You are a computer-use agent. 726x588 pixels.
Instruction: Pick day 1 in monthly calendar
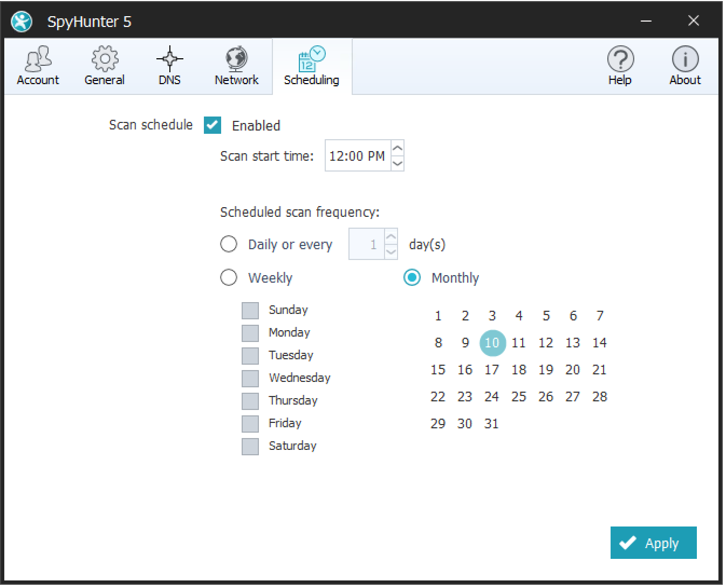click(438, 316)
